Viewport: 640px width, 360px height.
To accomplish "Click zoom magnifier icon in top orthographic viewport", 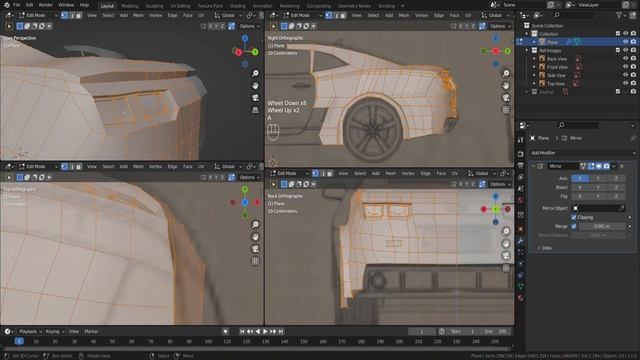I will (255, 224).
